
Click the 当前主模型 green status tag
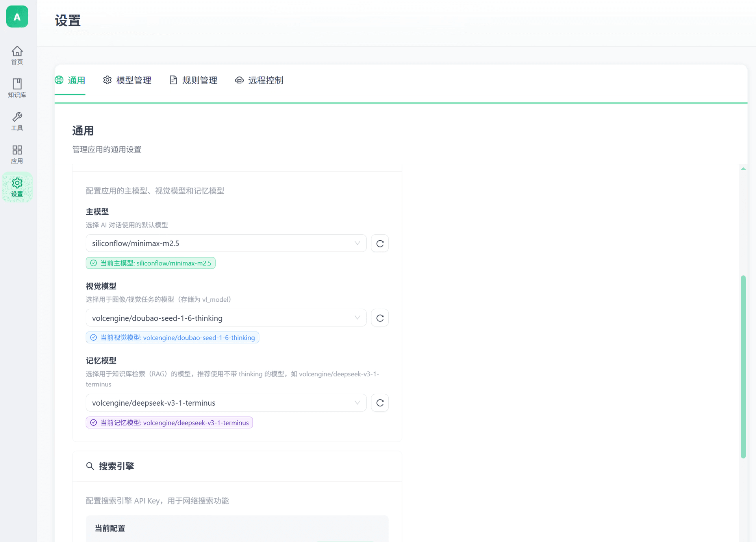coord(150,263)
